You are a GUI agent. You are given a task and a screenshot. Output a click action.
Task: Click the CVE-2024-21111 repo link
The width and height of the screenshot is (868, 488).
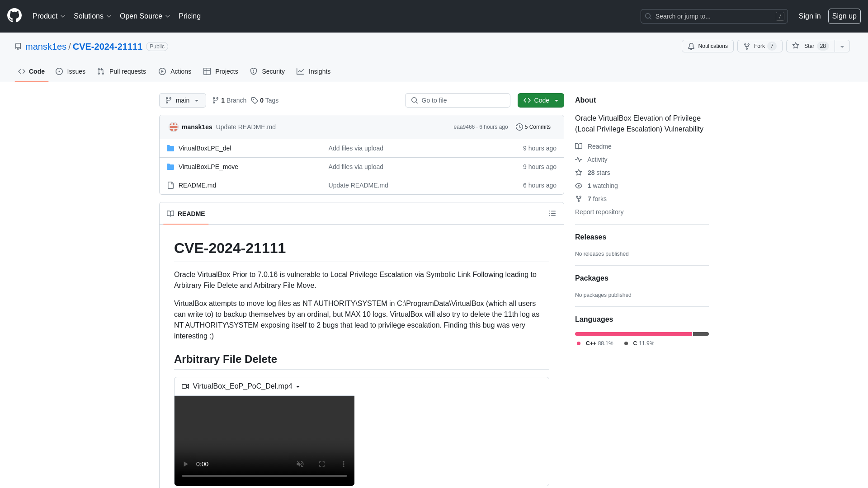pos(107,46)
